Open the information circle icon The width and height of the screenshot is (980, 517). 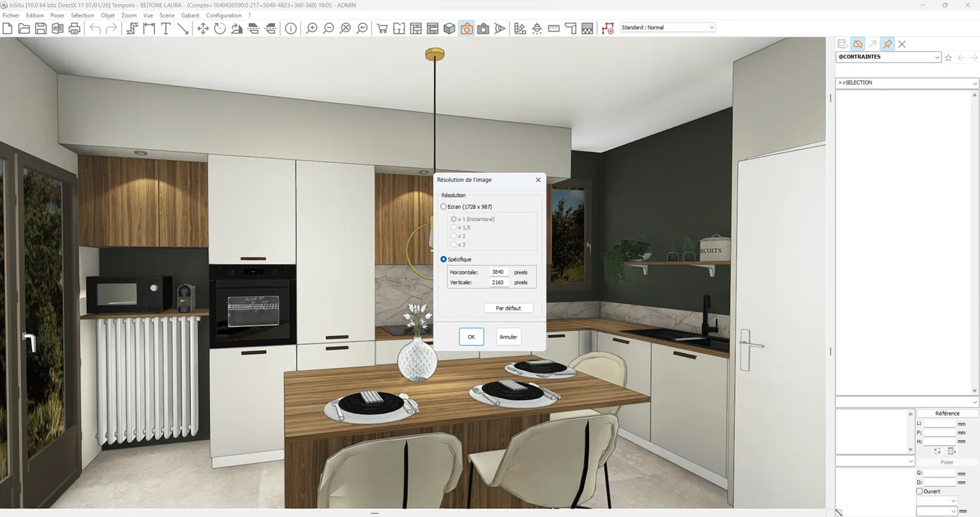tap(290, 29)
